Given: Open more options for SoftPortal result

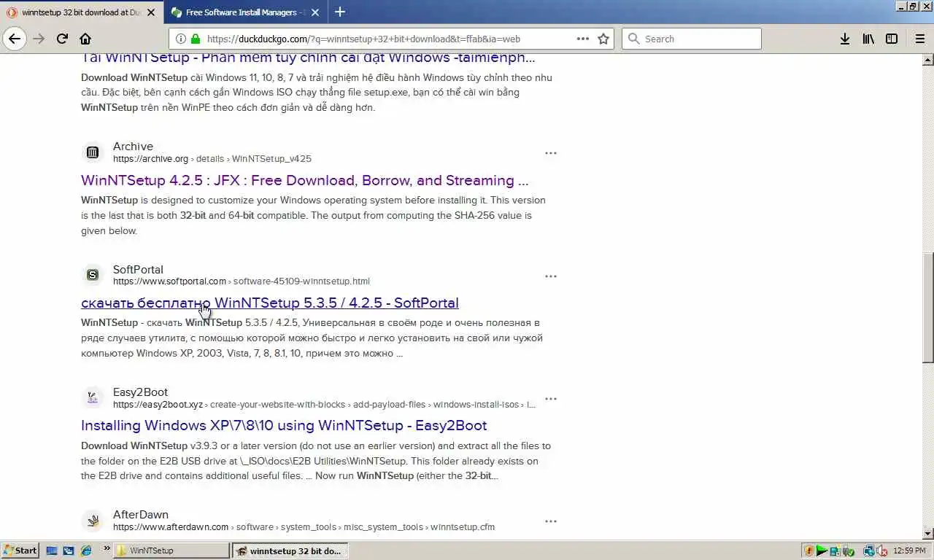Looking at the screenshot, I should (x=551, y=276).
